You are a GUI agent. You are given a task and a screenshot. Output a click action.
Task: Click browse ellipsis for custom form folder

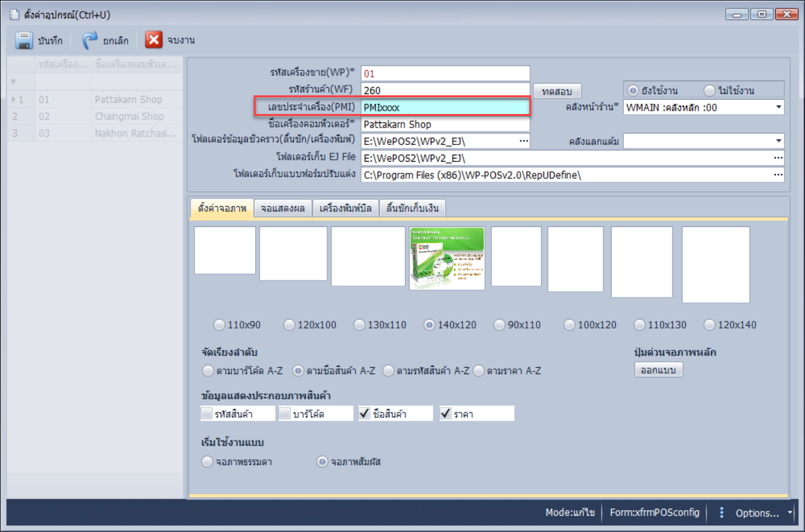click(x=778, y=175)
